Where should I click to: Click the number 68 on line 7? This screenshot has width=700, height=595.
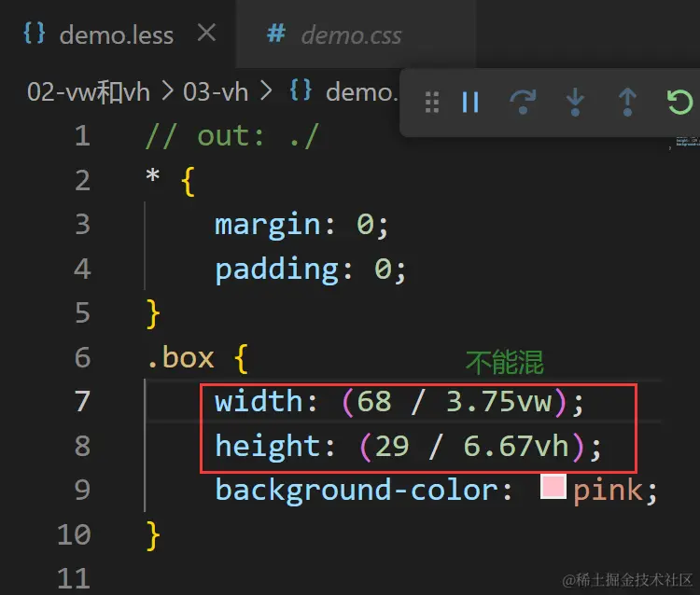(x=374, y=401)
